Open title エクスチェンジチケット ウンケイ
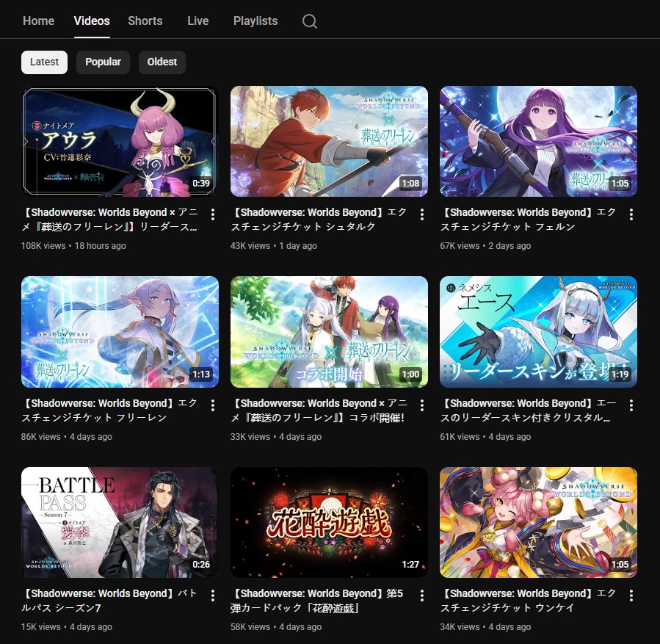 pos(528,601)
